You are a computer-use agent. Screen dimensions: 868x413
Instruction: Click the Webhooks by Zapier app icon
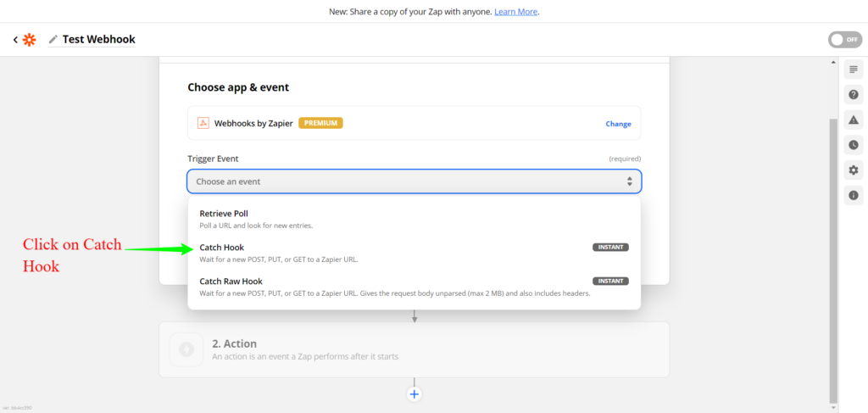pos(203,123)
